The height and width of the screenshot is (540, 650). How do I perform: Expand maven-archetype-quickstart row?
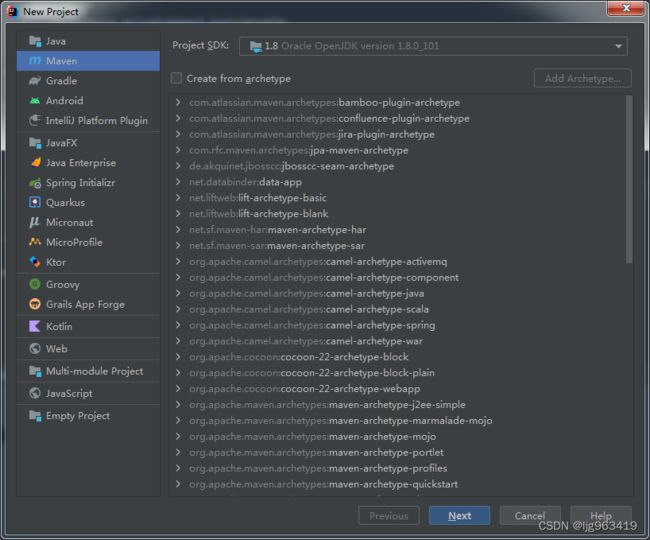(x=178, y=484)
